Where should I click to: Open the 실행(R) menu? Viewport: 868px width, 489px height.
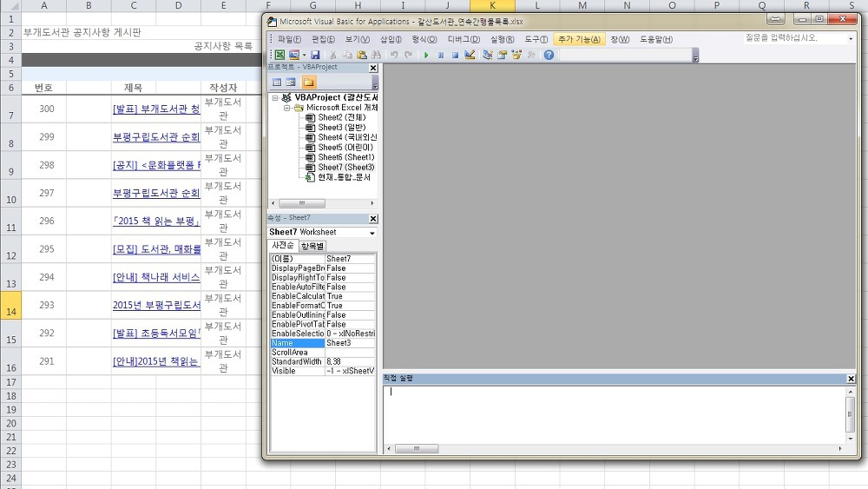click(502, 39)
